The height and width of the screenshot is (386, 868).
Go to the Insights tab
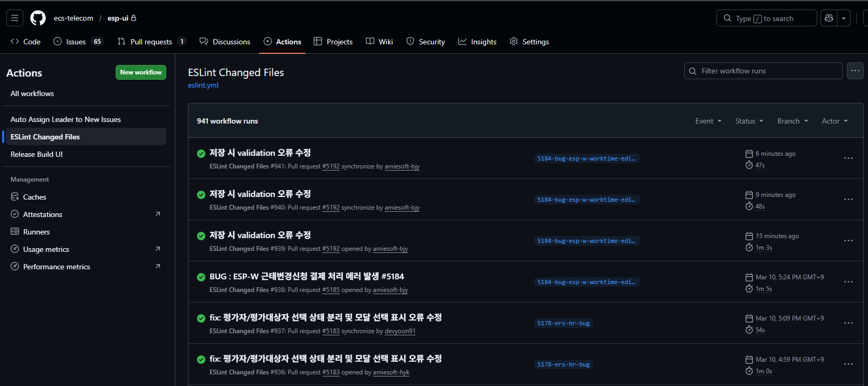click(x=477, y=42)
